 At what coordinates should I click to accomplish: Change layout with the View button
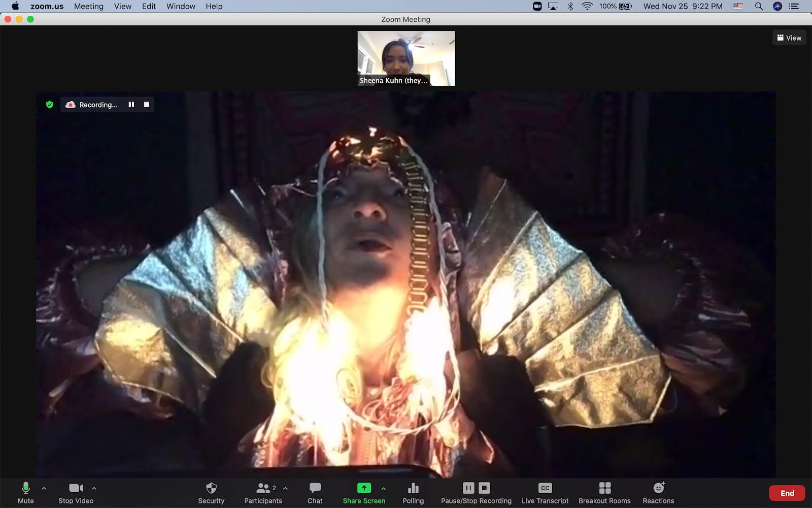789,38
